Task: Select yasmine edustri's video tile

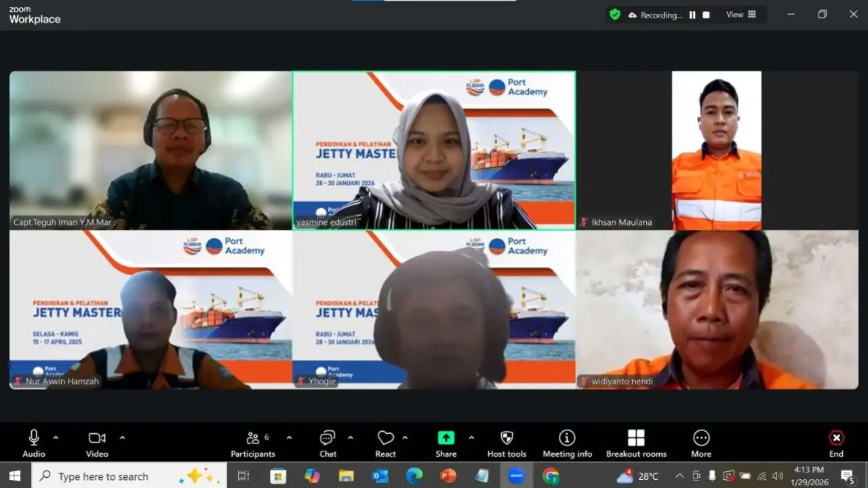Action: (x=434, y=150)
